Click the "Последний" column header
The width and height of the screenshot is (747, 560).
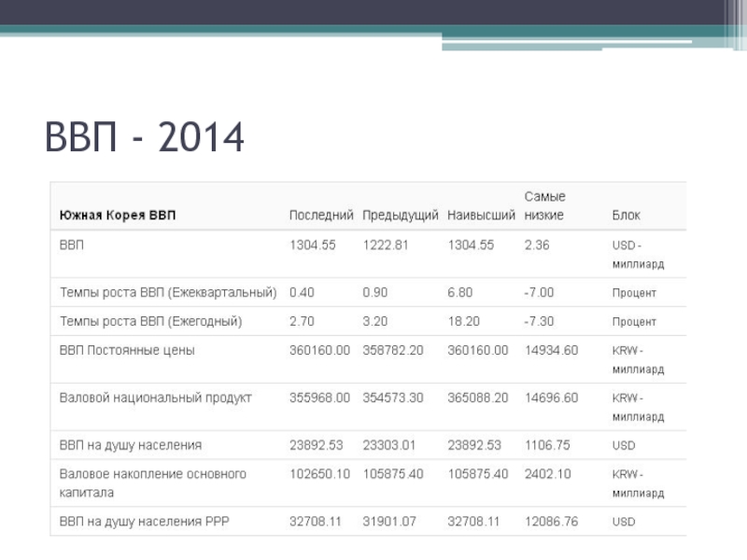(321, 216)
